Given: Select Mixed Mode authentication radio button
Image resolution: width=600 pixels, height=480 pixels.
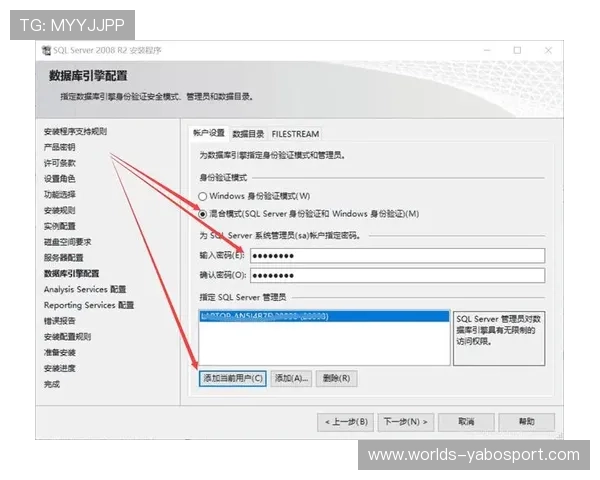Looking at the screenshot, I should 202,214.
